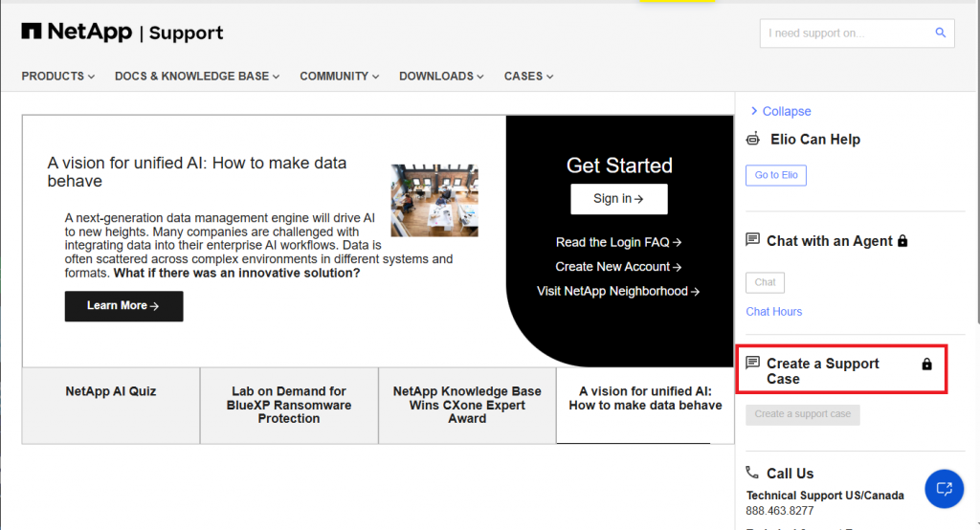
Task: Click the Sign in button
Action: click(x=619, y=199)
